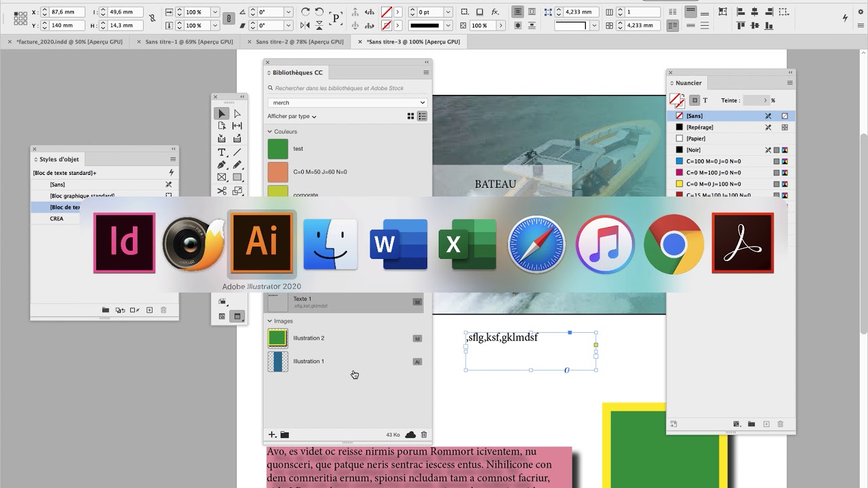Open Illustrator in the app switcher
The height and width of the screenshot is (488, 868).
262,243
